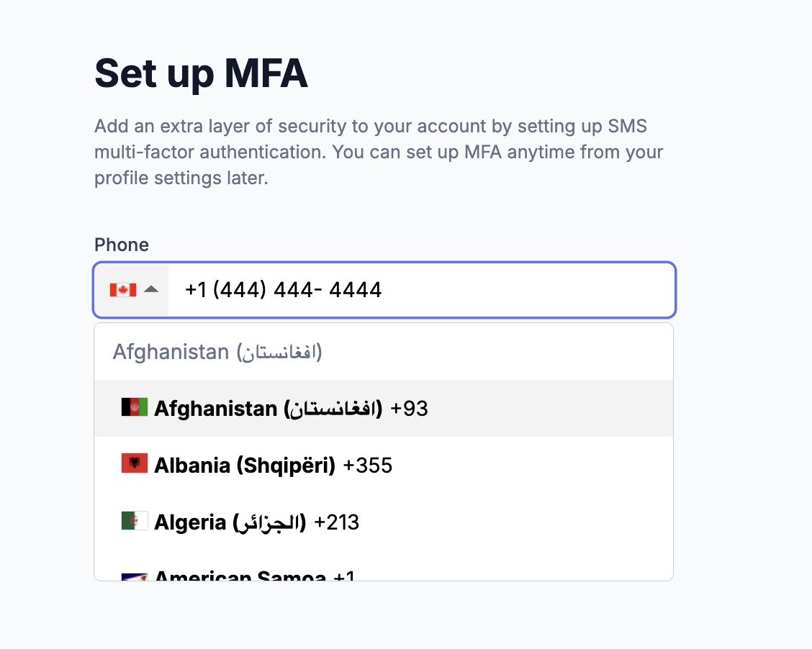The width and height of the screenshot is (812, 649).
Task: Click the American Samoa flag icon
Action: point(135,576)
